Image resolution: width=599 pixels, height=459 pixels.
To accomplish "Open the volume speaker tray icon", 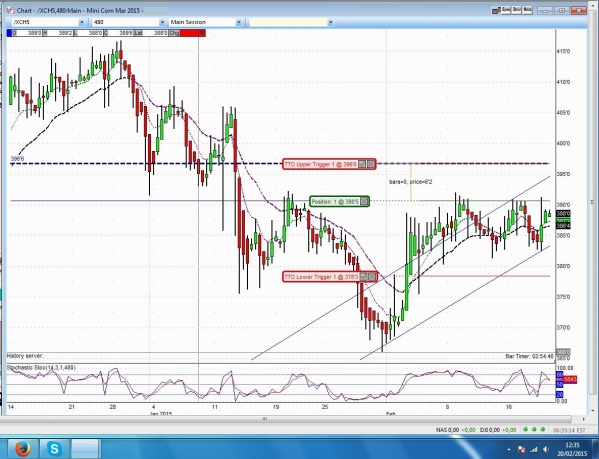I will [546, 449].
